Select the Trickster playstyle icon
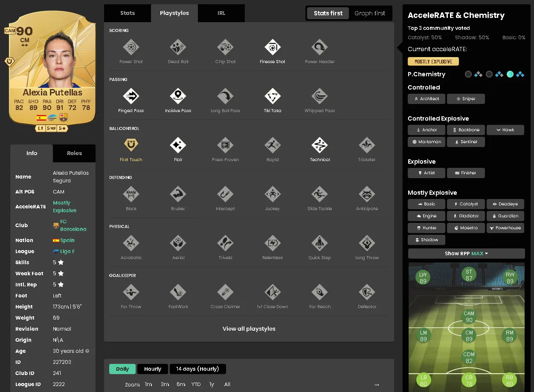The image size is (534, 392). pos(367,145)
